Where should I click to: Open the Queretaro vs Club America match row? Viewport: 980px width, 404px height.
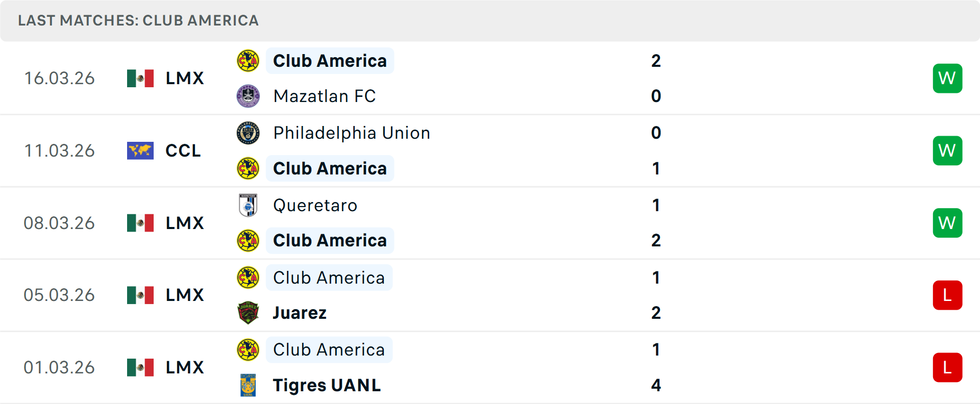pos(490,223)
